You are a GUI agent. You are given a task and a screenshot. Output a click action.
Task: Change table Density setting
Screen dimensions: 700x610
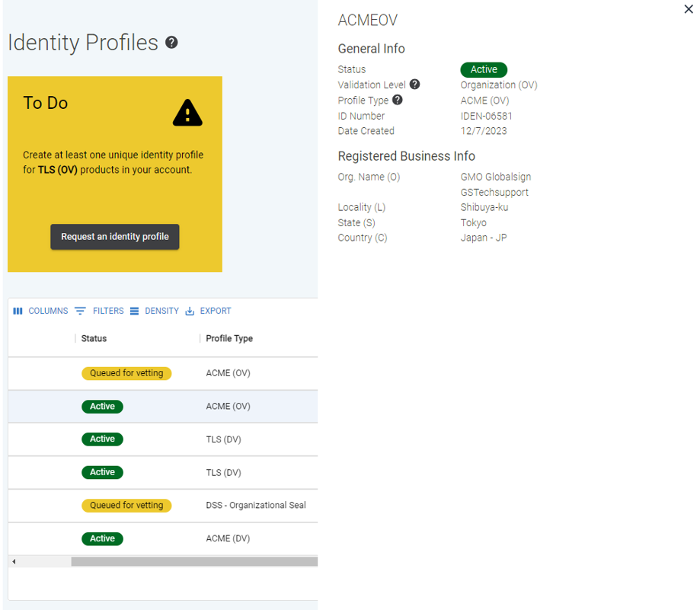coord(154,311)
